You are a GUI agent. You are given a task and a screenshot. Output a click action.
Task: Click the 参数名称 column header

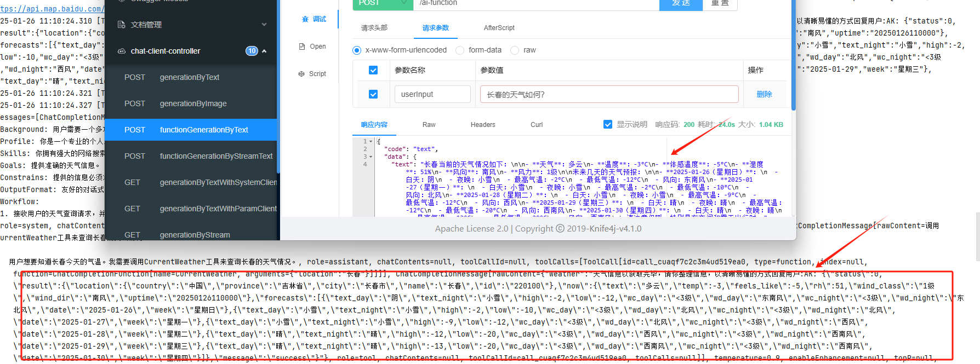point(410,70)
